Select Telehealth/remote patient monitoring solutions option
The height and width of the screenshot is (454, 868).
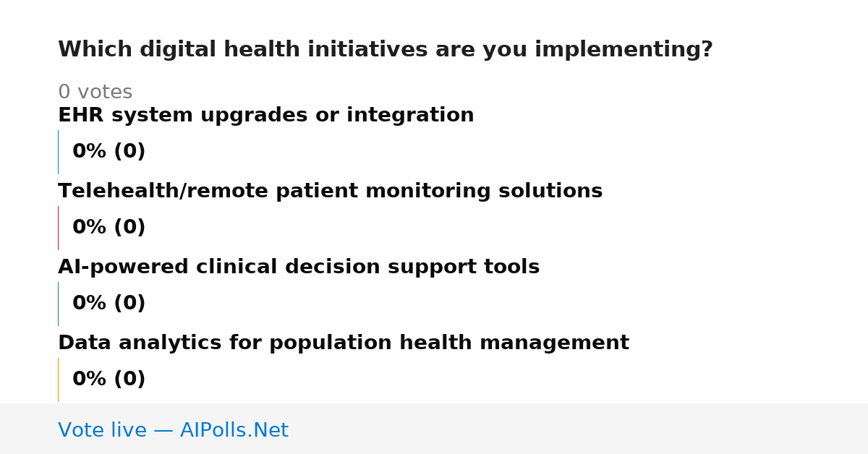click(331, 192)
